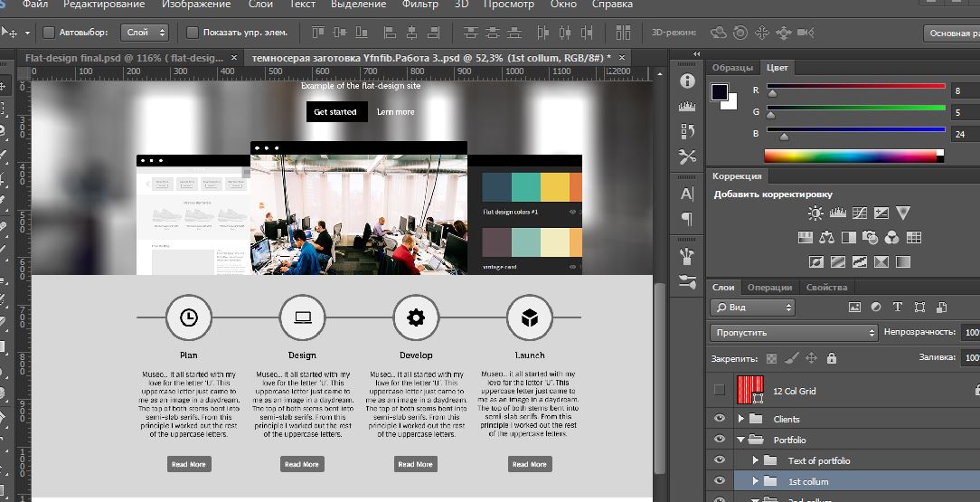This screenshot has height=502, width=980.
Task: Collapse the Portfolio layer group
Action: (741, 440)
